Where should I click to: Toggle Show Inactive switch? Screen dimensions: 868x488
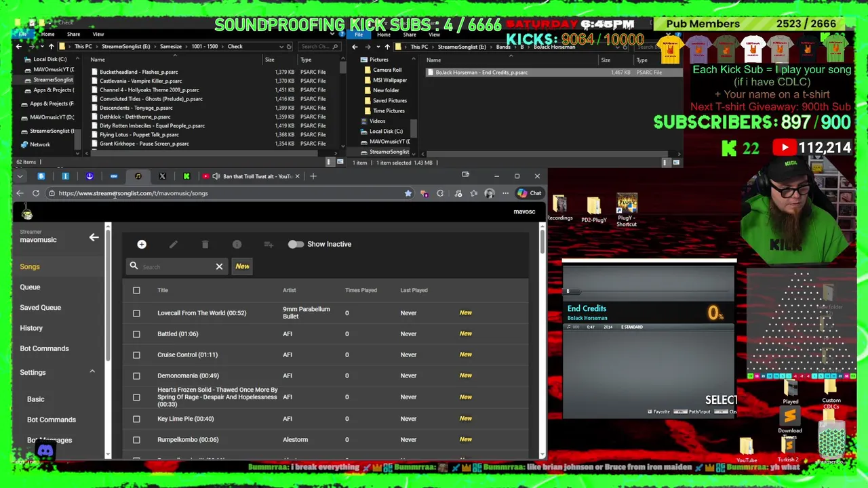point(296,244)
